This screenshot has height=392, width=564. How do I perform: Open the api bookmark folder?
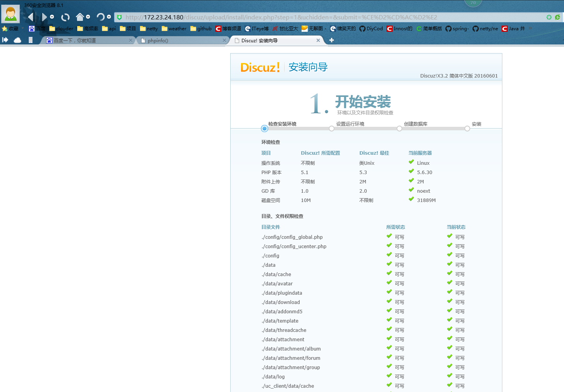pos(109,29)
